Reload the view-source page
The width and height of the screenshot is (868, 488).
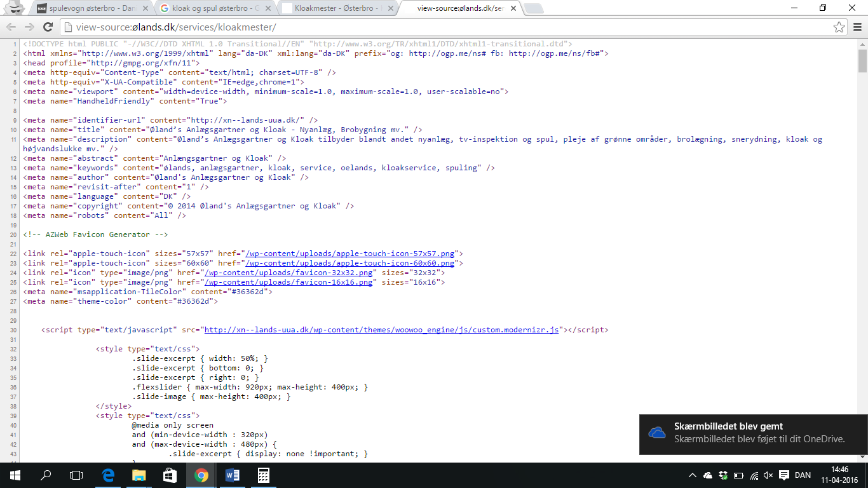point(48,27)
